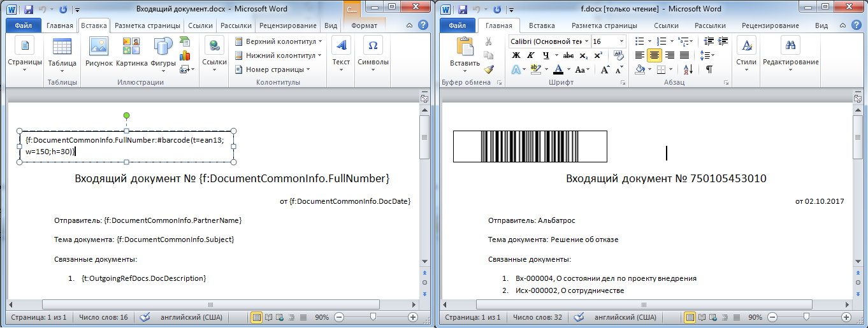Click the barcode image in f.docx

(x=530, y=146)
